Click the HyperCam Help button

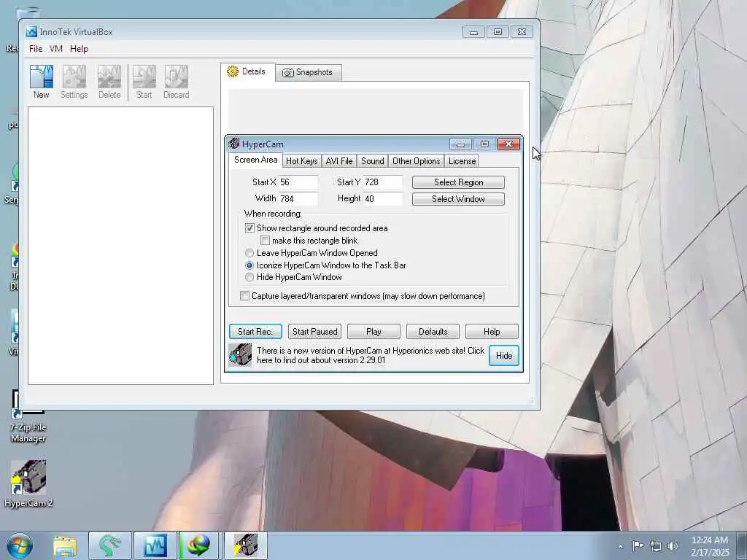coord(492,332)
